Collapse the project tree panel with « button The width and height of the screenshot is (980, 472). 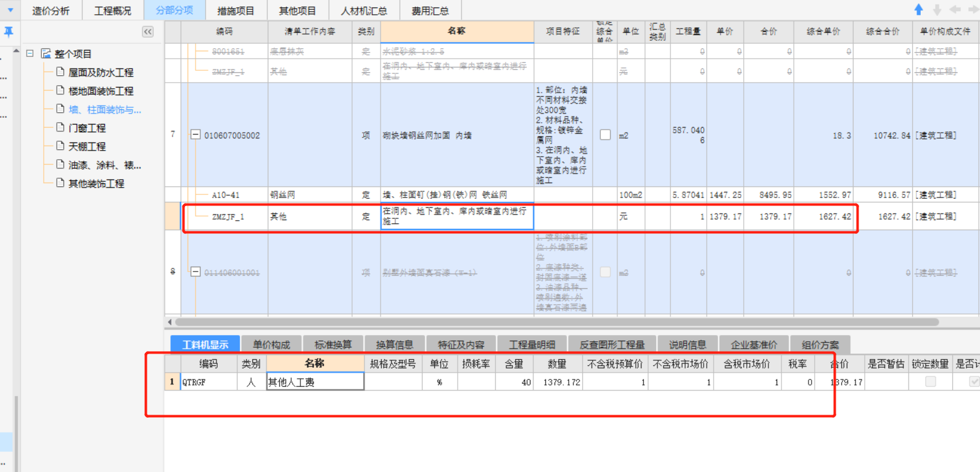pos(148,31)
